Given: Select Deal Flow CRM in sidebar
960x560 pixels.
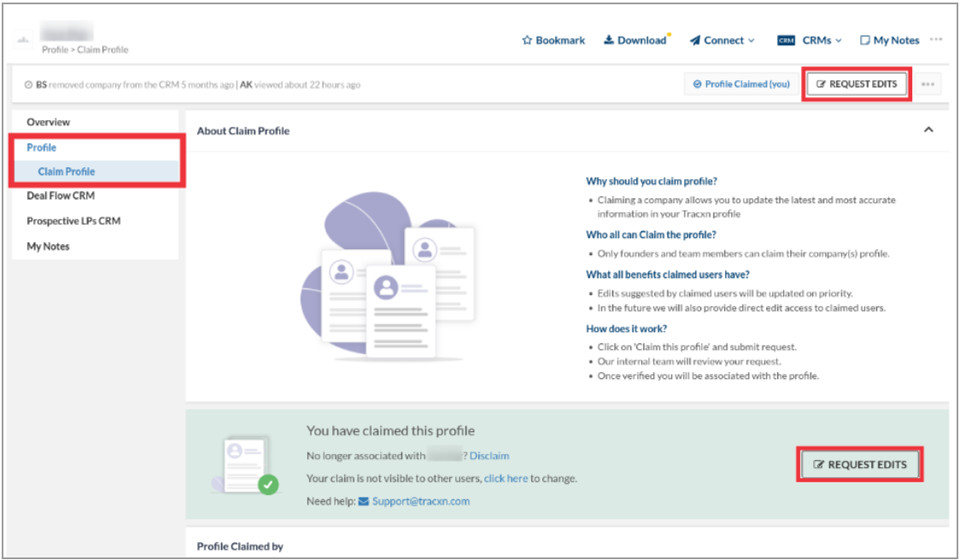Looking at the screenshot, I should tap(61, 195).
